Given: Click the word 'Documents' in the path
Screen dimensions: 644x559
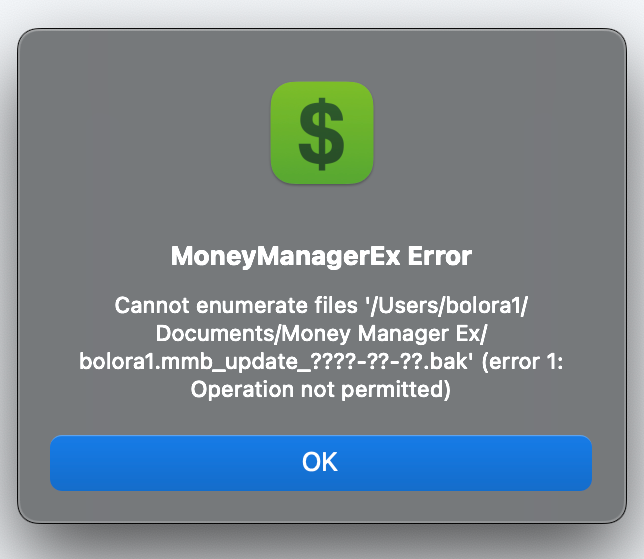Looking at the screenshot, I should [x=215, y=333].
